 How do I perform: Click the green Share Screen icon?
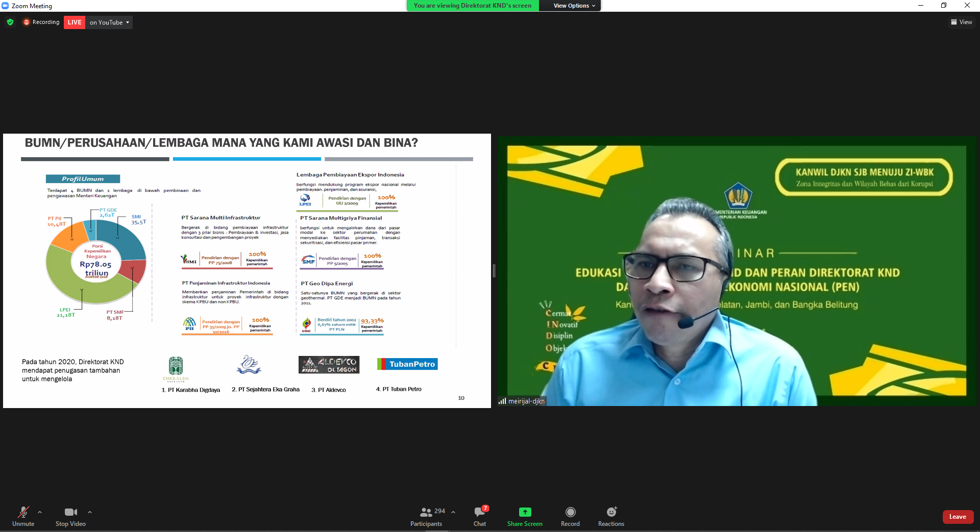click(x=525, y=512)
